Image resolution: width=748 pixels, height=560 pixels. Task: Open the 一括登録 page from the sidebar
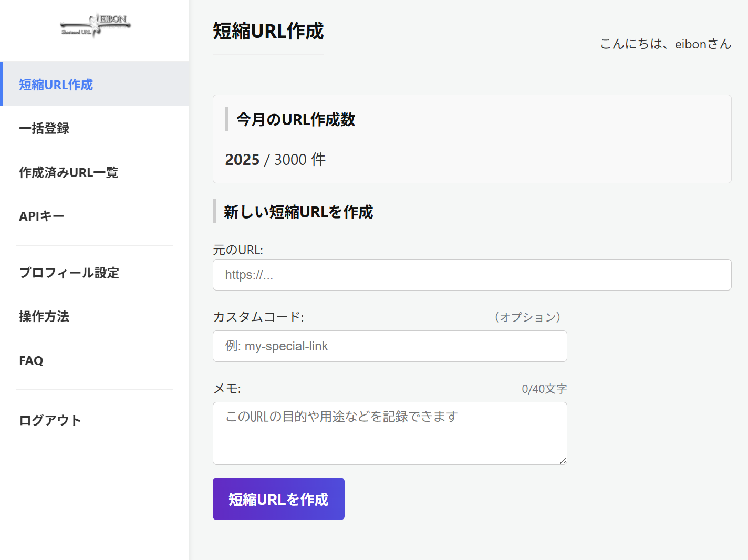tap(44, 128)
